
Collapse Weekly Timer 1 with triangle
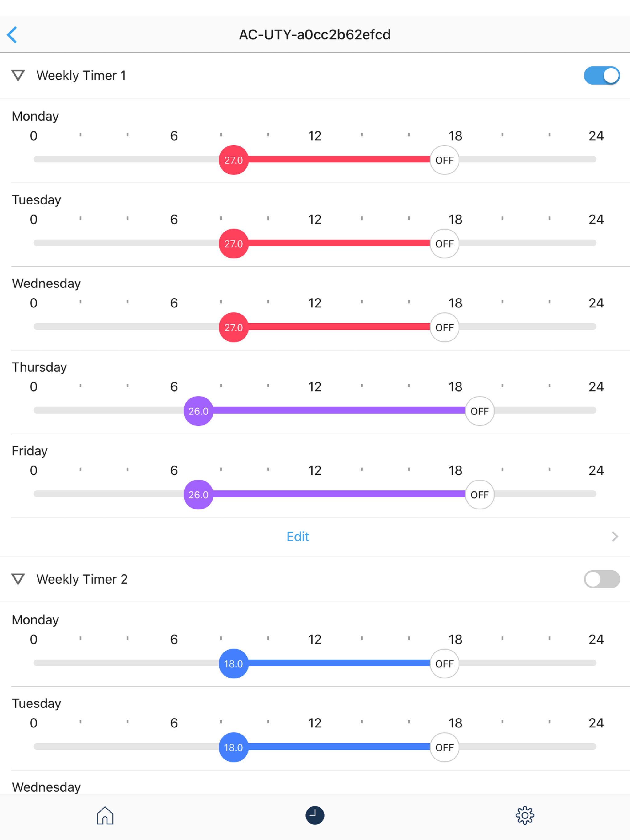pos(18,76)
